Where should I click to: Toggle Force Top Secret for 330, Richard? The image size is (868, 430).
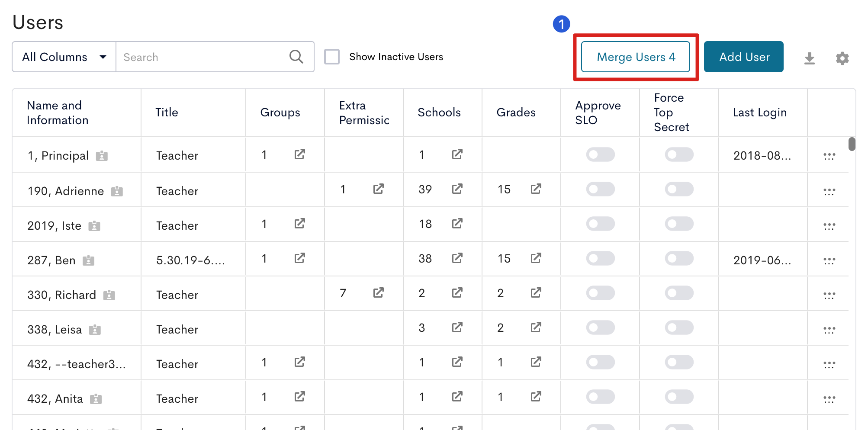click(679, 293)
